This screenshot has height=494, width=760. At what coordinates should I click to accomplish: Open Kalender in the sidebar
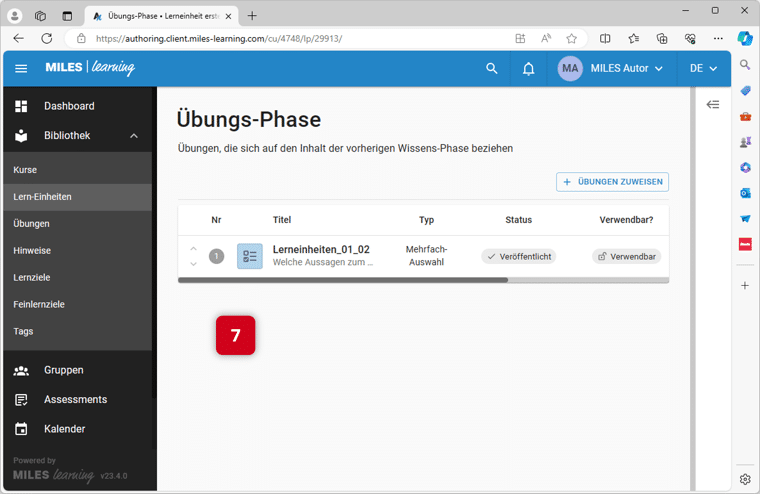click(x=64, y=429)
